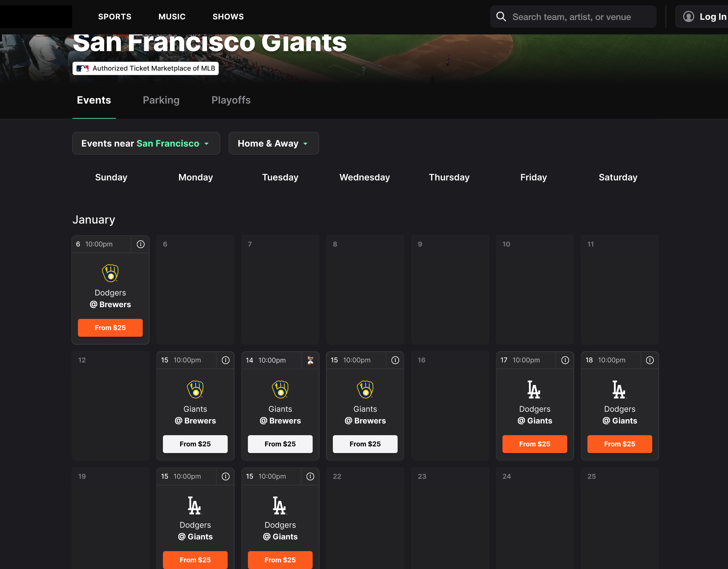Switch to the Playoffs tab
The image size is (728, 569).
[x=231, y=100]
